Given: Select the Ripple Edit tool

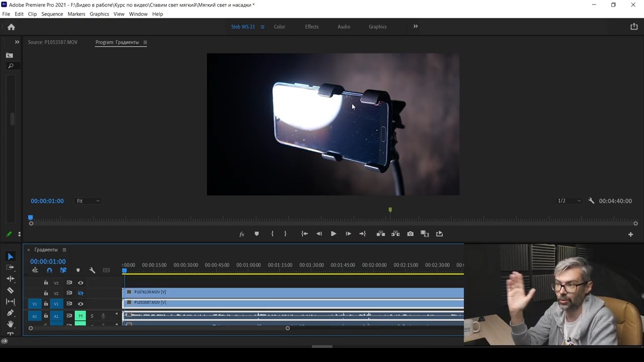Looking at the screenshot, I should [10, 279].
